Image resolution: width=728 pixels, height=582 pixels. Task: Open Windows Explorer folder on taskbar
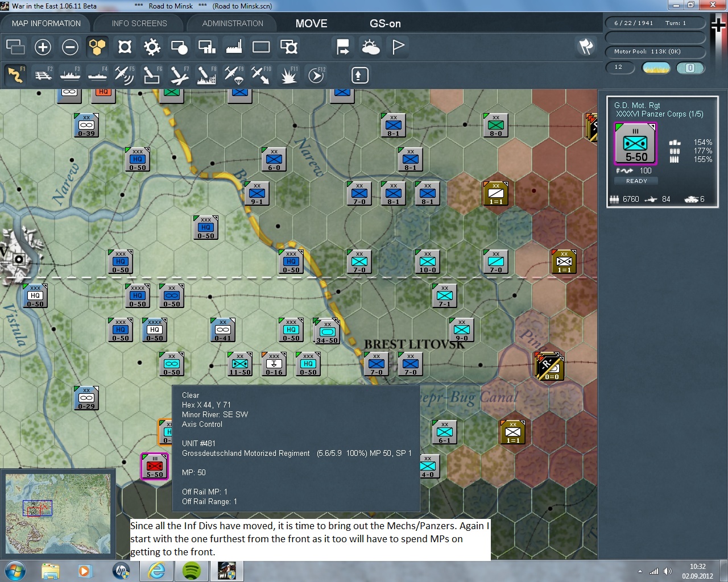click(51, 571)
